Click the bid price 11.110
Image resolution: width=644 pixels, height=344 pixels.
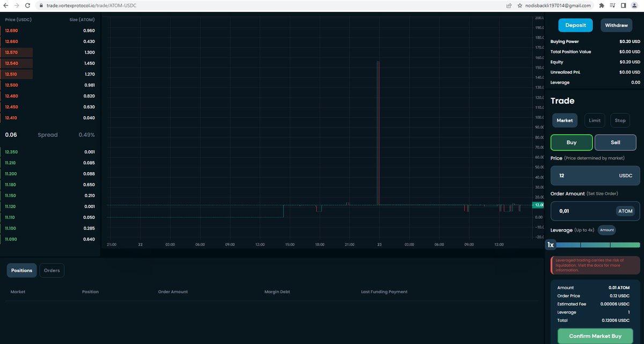point(11,217)
